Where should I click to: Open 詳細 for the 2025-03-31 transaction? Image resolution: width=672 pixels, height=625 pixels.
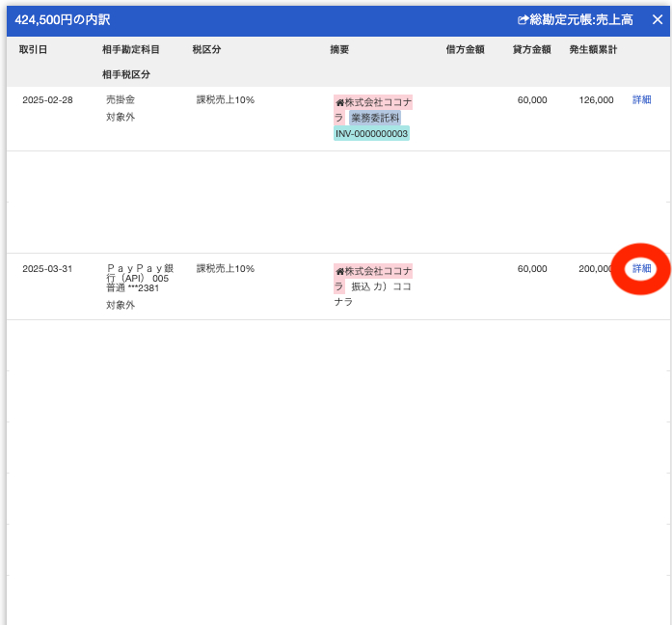coord(641,268)
